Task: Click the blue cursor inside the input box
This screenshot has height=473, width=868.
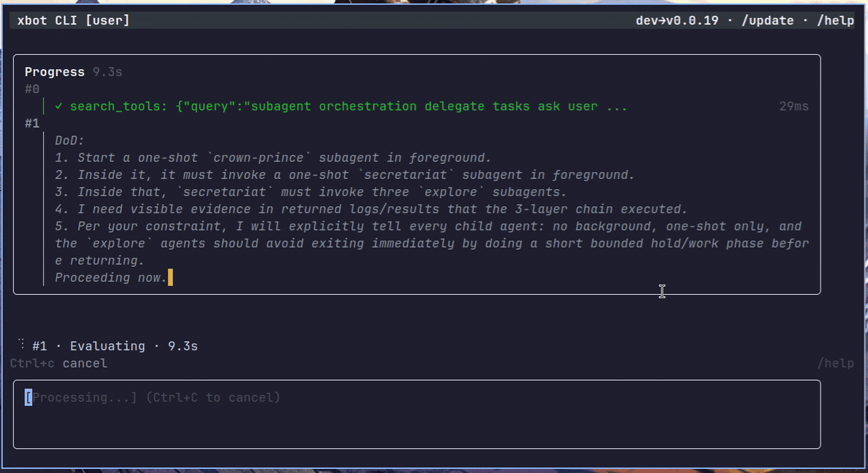Action: point(28,397)
